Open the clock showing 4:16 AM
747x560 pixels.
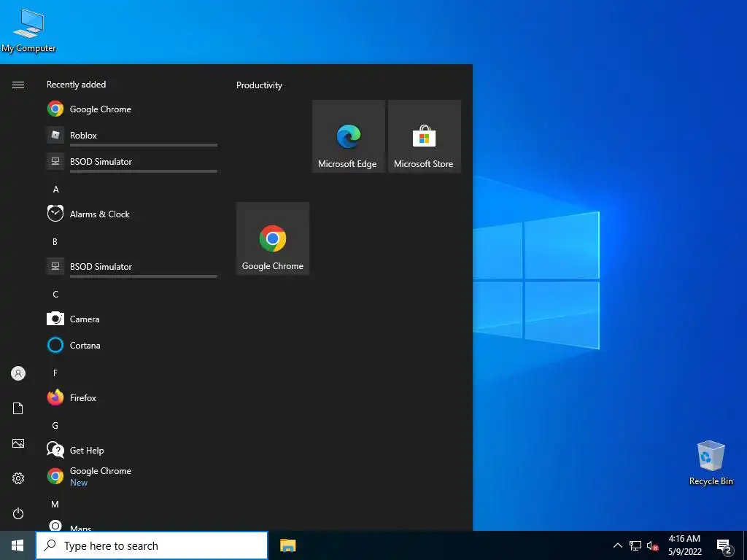pos(684,545)
